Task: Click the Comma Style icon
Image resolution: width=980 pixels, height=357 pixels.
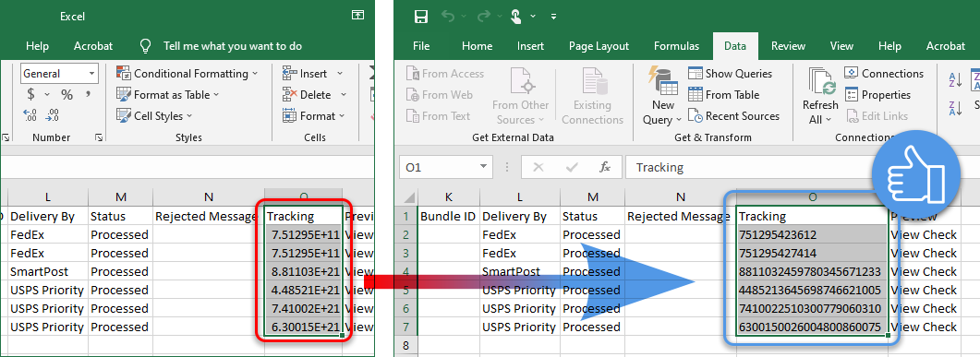Action: pos(88,93)
